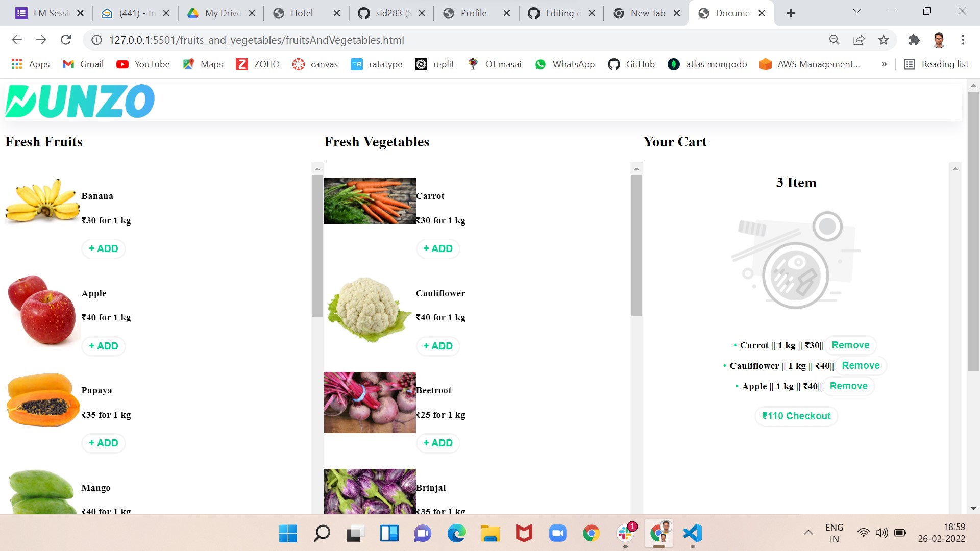Open the tab search dropdown arrow
This screenshot has width=980, height=551.
[857, 11]
